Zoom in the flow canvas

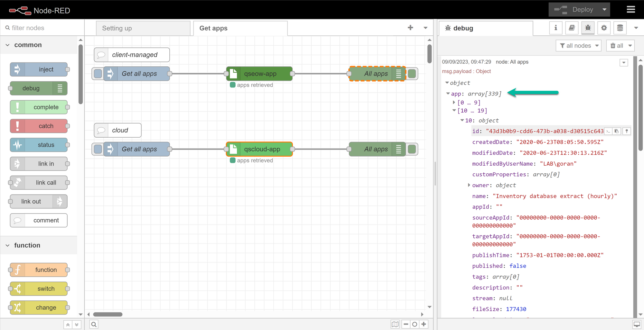pyautogui.click(x=424, y=324)
